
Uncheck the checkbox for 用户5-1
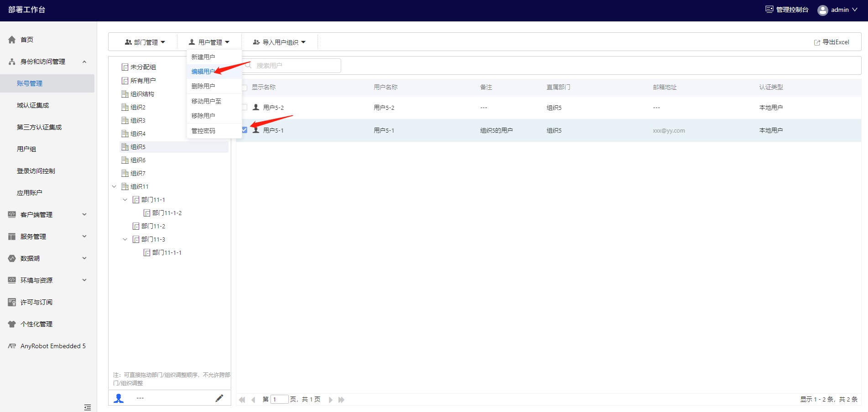coord(244,130)
